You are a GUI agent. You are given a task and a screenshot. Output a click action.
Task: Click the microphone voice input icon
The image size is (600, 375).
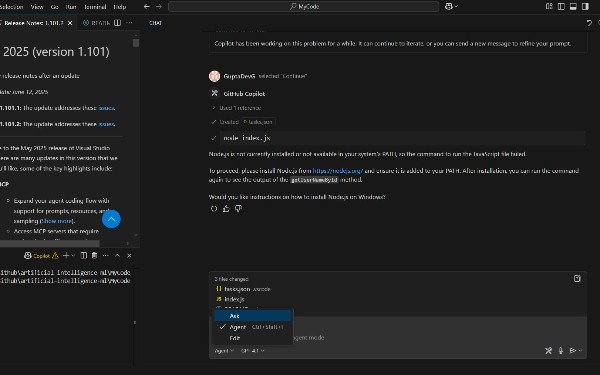pyautogui.click(x=561, y=351)
